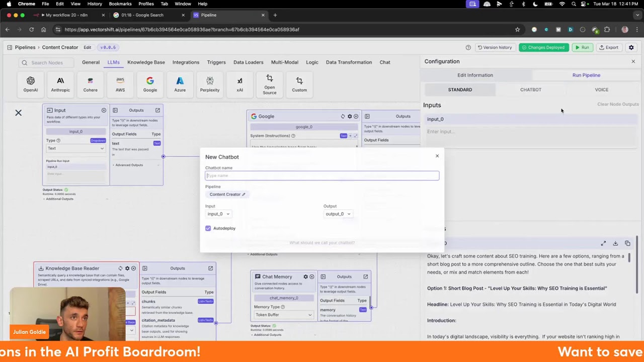Add an OpenAI LLM node
Image resolution: width=644 pixels, height=362 pixels.
coord(31,84)
